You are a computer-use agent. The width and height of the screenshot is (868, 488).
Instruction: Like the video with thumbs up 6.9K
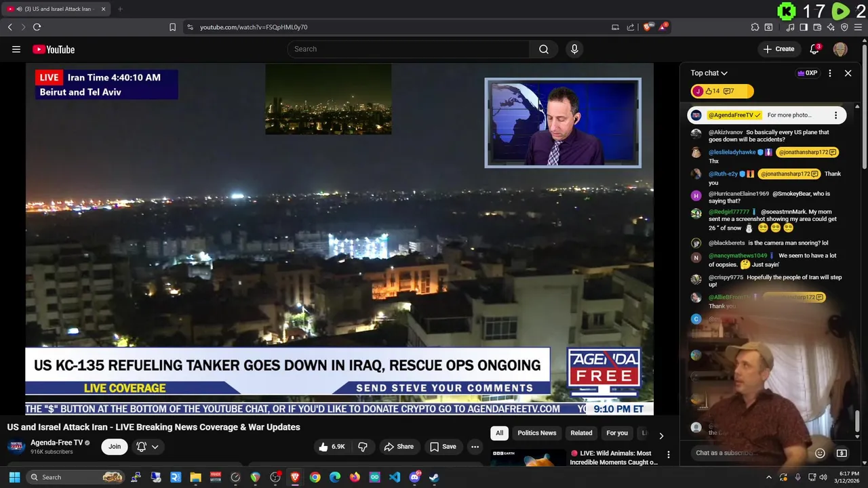(332, 447)
